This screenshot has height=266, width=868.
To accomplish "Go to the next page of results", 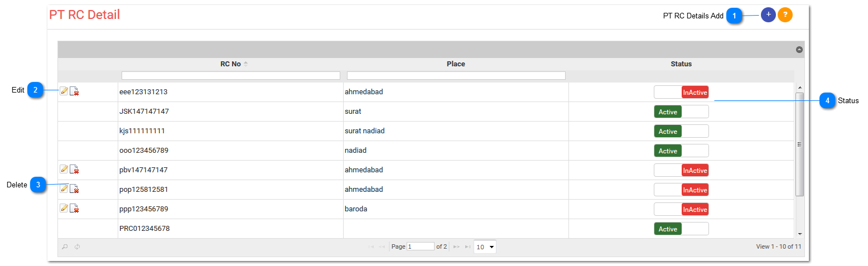I will 456,246.
